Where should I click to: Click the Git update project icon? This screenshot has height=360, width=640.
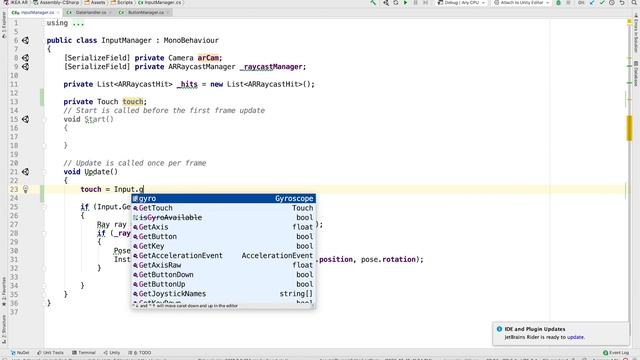point(592,2)
